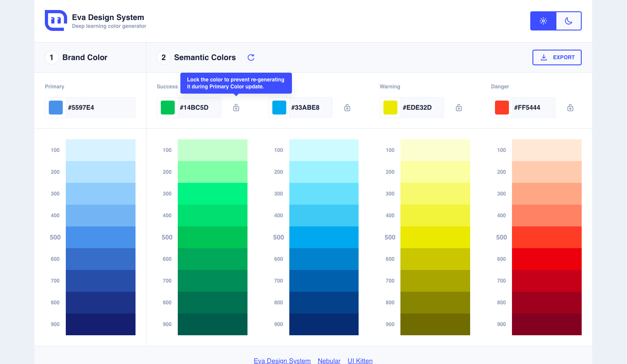Switch to dark theme moon icon
Image resolution: width=627 pixels, height=364 pixels.
click(569, 21)
